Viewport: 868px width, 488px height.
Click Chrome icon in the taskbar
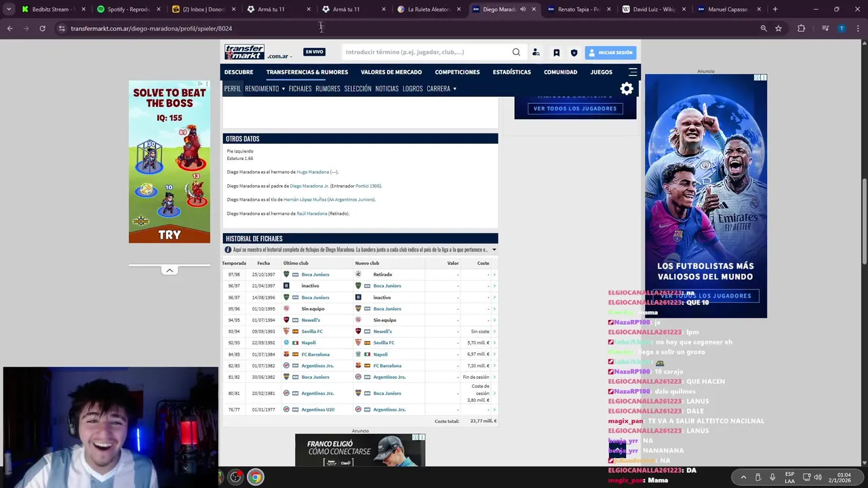coord(255,477)
